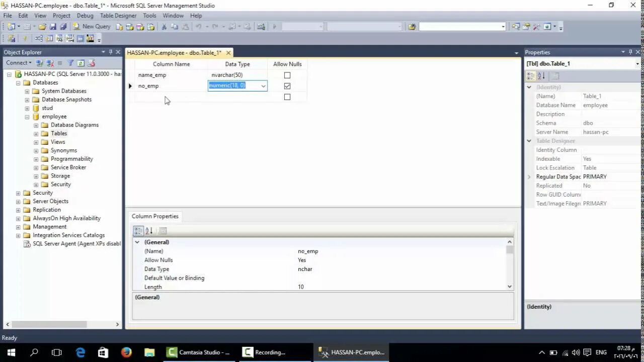644x362 pixels.
Task: Open Camtasia Studio from the taskbar
Action: tap(199, 352)
